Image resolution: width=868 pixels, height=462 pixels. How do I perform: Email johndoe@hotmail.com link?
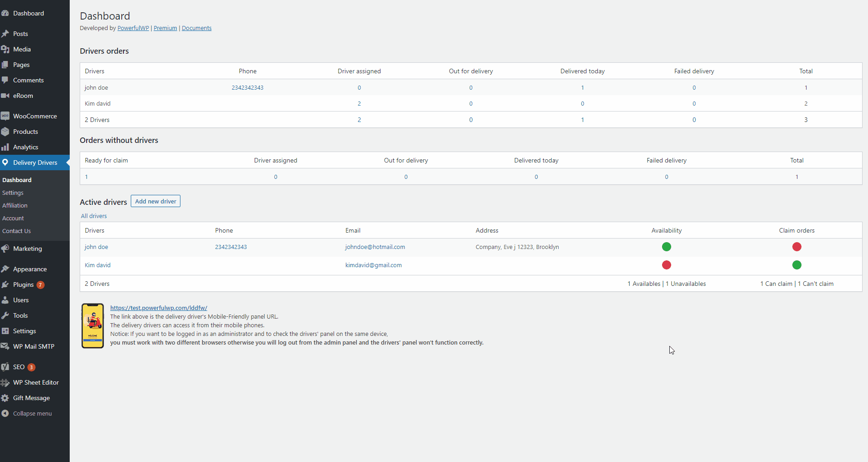[x=375, y=247]
